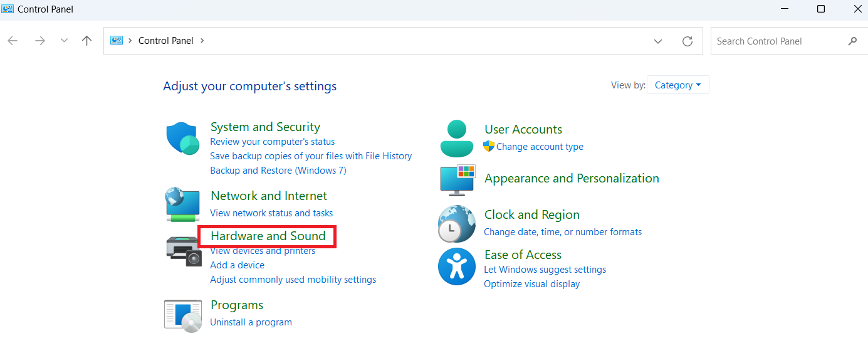Select Backup and Restore (Windows 7) link
Viewport: 868px width, 353px height.
point(278,171)
